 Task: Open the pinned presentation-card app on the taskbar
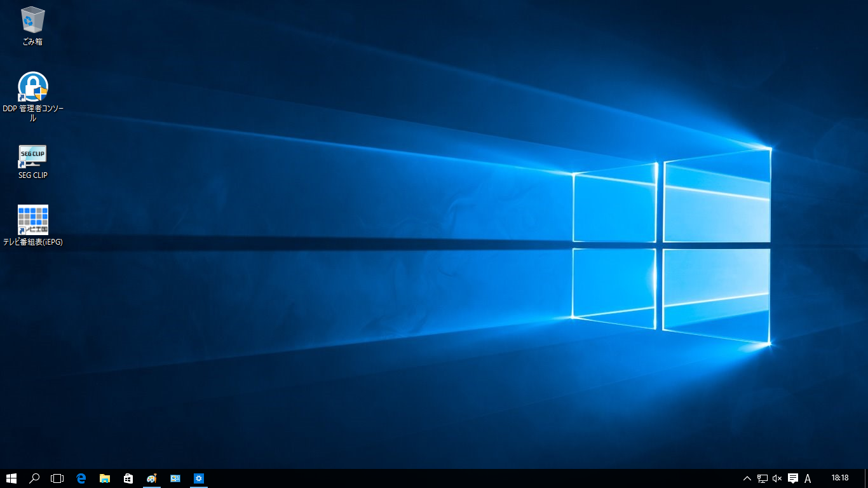pos(175,478)
